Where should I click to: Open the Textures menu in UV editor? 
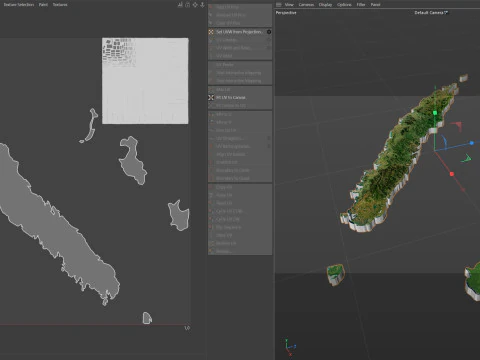pos(60,5)
